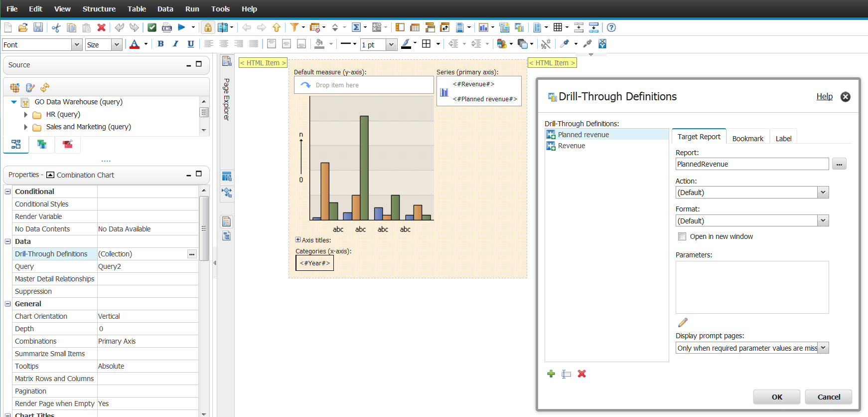Expand the HR (query) folder
Image resolution: width=868 pixels, height=417 pixels.
[x=25, y=115]
